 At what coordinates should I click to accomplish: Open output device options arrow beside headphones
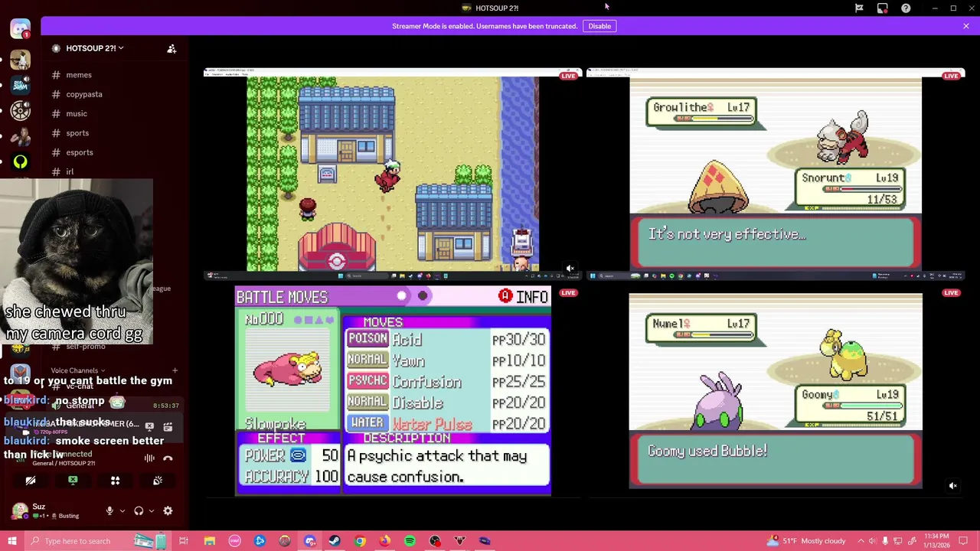click(x=151, y=510)
